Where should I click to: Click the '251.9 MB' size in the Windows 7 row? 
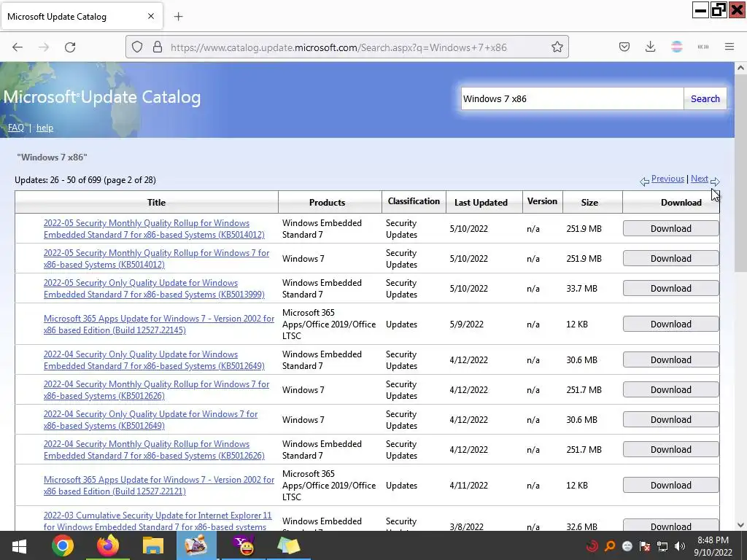point(584,259)
